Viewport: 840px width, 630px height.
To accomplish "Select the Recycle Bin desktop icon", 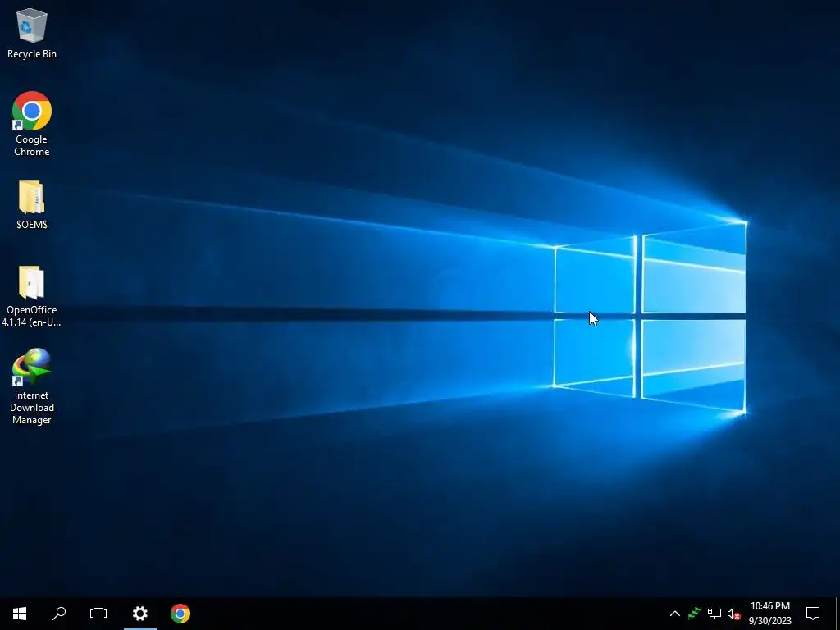I will click(32, 33).
